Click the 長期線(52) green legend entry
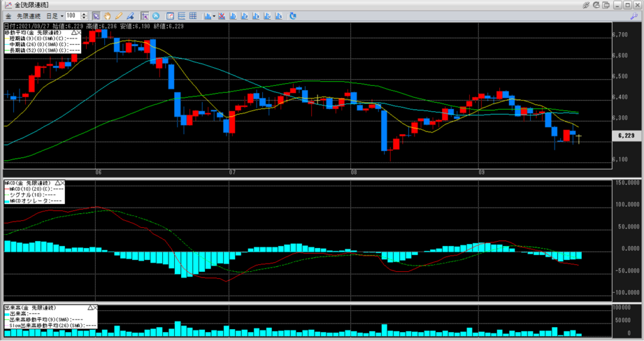The image size is (644, 341). tap(43, 50)
